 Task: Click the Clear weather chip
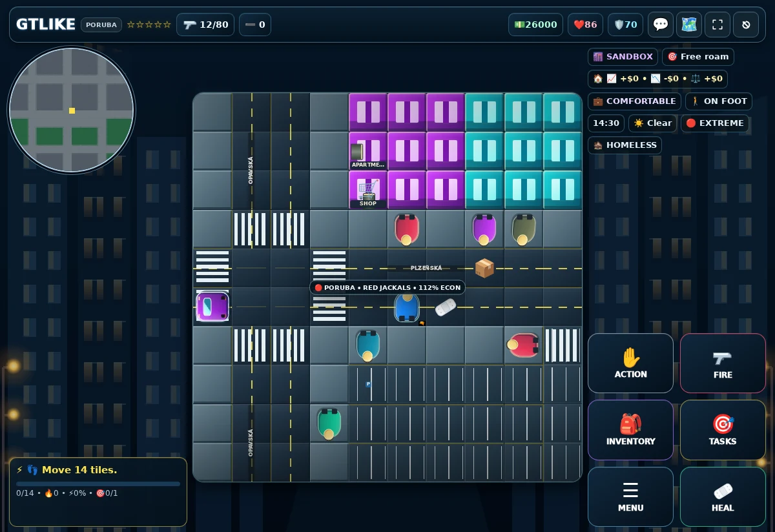[652, 123]
